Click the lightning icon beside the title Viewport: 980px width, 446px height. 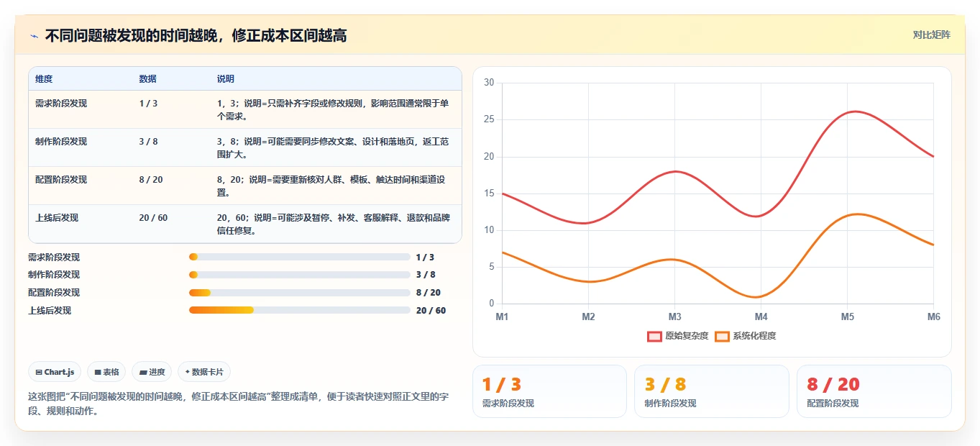coord(34,36)
